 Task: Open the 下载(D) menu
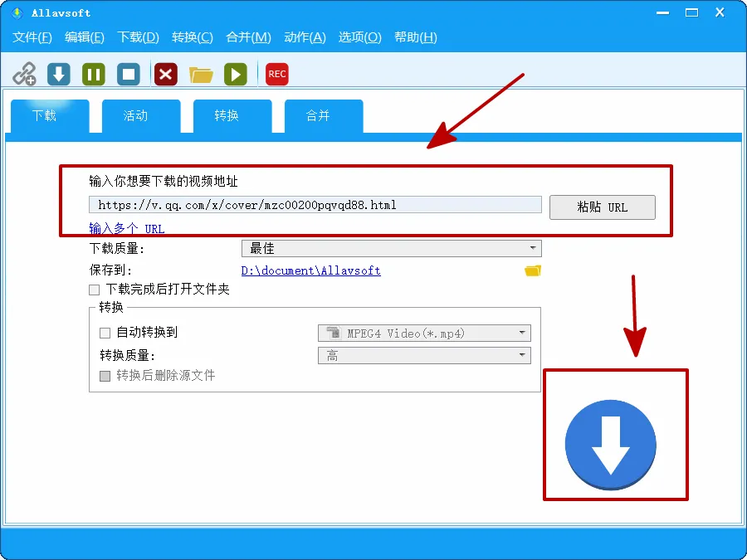(x=138, y=37)
